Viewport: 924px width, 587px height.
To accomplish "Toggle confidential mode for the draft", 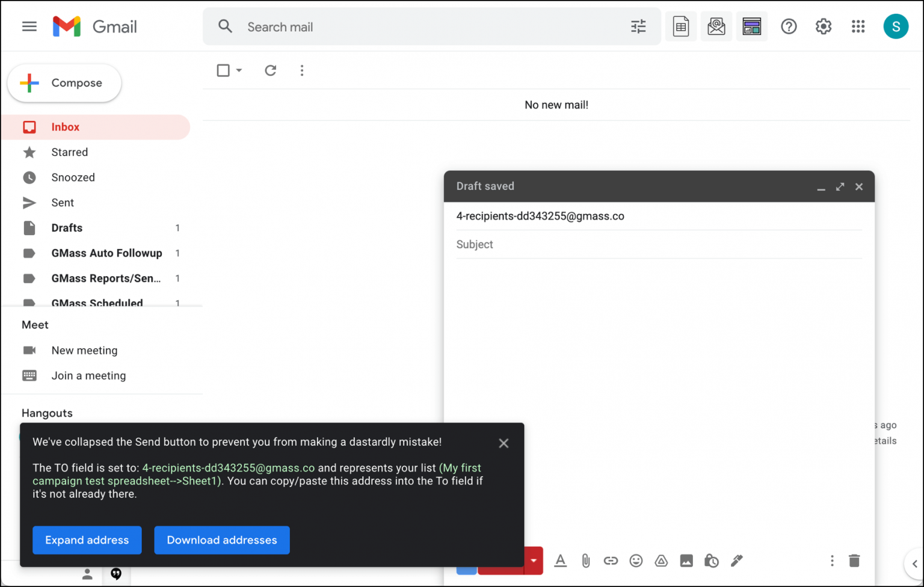I will 712,561.
